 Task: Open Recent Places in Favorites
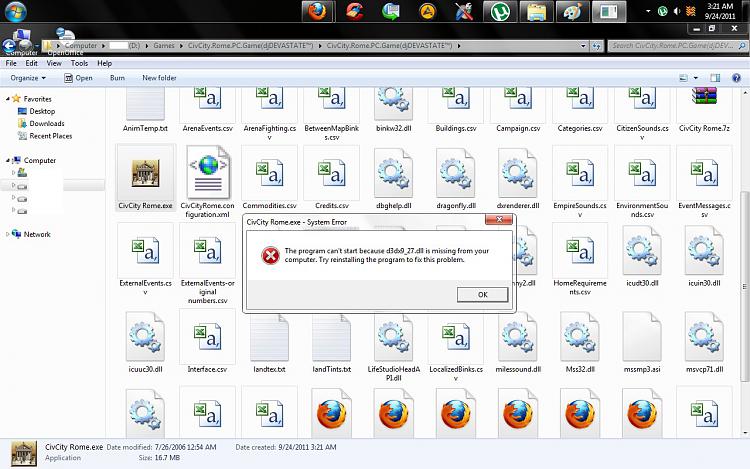pyautogui.click(x=44, y=136)
